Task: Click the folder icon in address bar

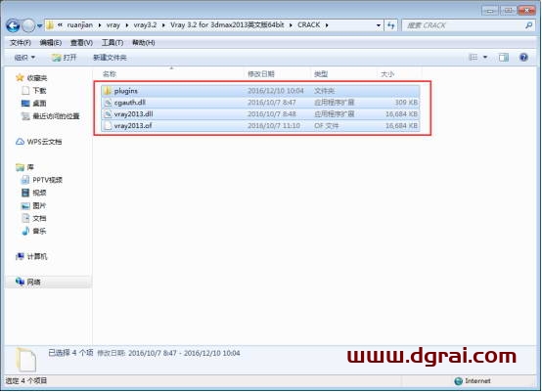Action: click(x=50, y=25)
